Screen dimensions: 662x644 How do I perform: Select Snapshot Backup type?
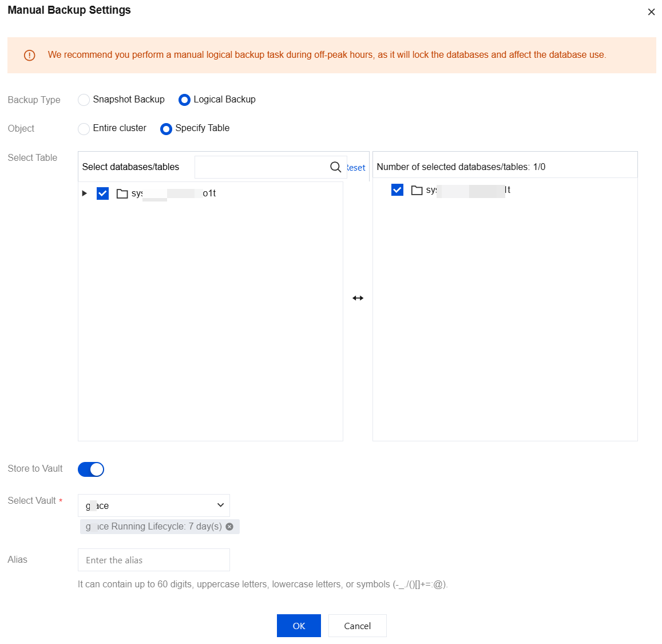pos(84,100)
